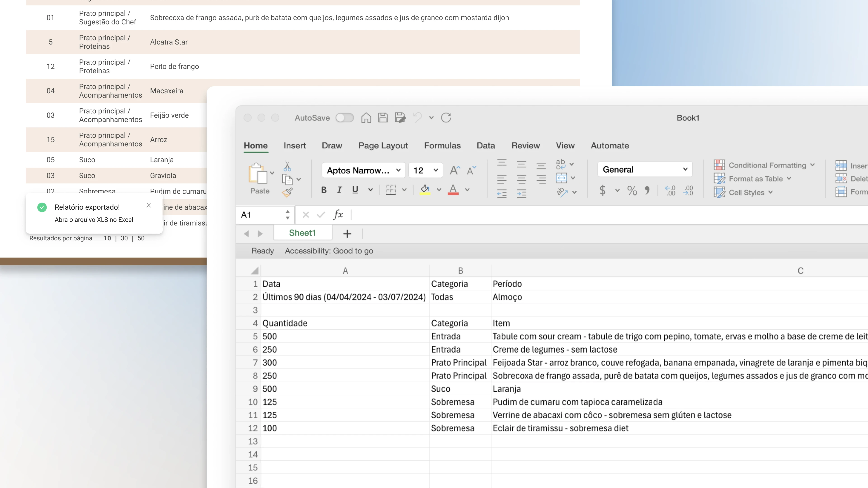This screenshot has height=488, width=868.
Task: Select the Sheet1 tab
Action: [302, 233]
